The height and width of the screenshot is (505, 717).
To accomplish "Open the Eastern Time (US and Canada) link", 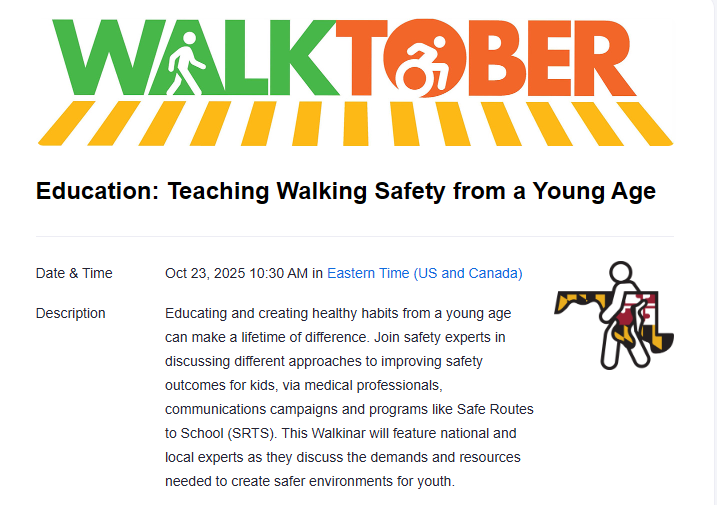I will click(x=424, y=273).
